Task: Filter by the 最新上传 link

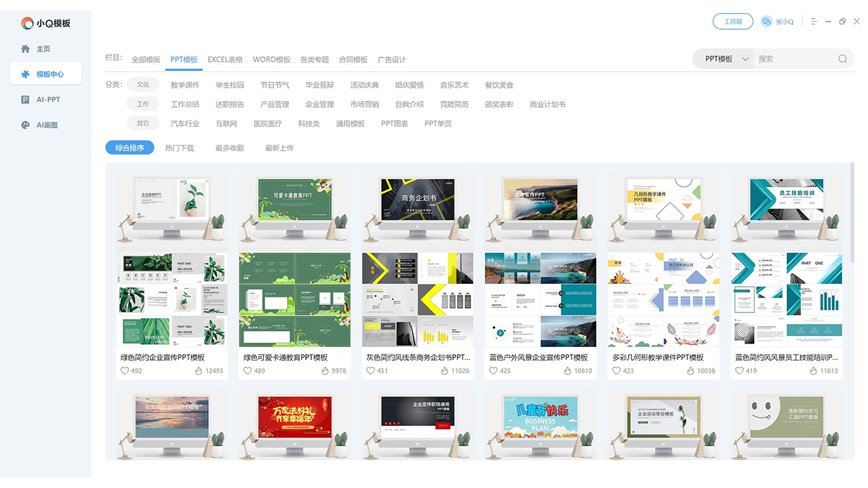Action: (279, 147)
